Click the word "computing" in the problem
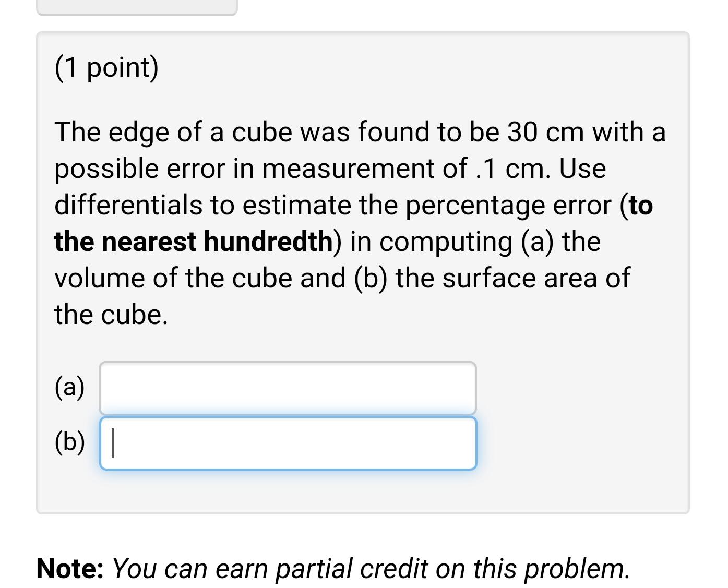Screen dimensions: 728x588 pyautogui.click(x=446, y=242)
